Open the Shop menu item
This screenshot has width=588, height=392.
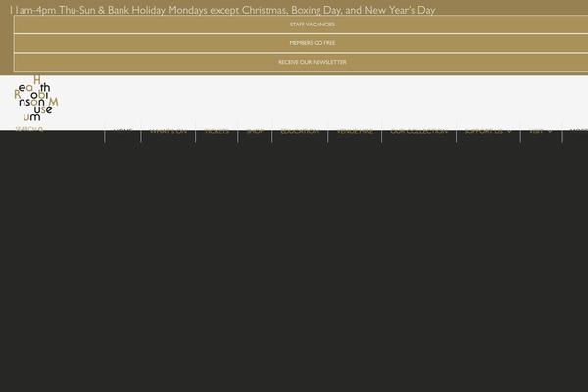pos(255,131)
